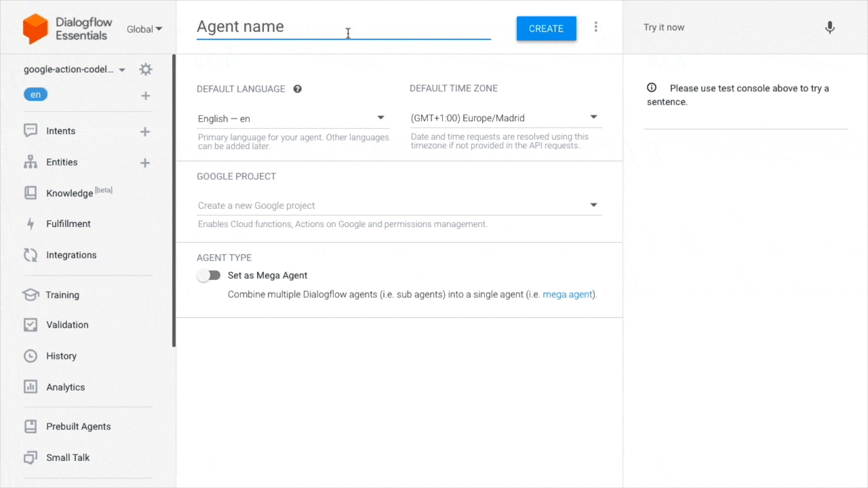The width and height of the screenshot is (868, 488).
Task: Click the help icon beside Default Language
Action: tap(297, 89)
